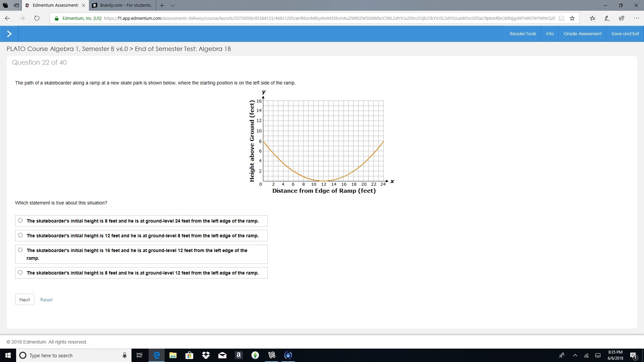
Task: Select the initial height 12 feet answer
Action: click(x=20, y=235)
